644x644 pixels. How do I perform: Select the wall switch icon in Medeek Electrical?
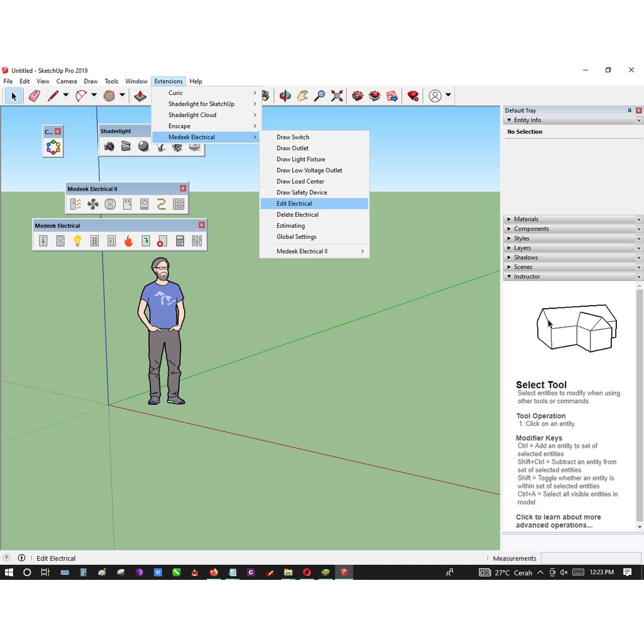click(x=43, y=241)
